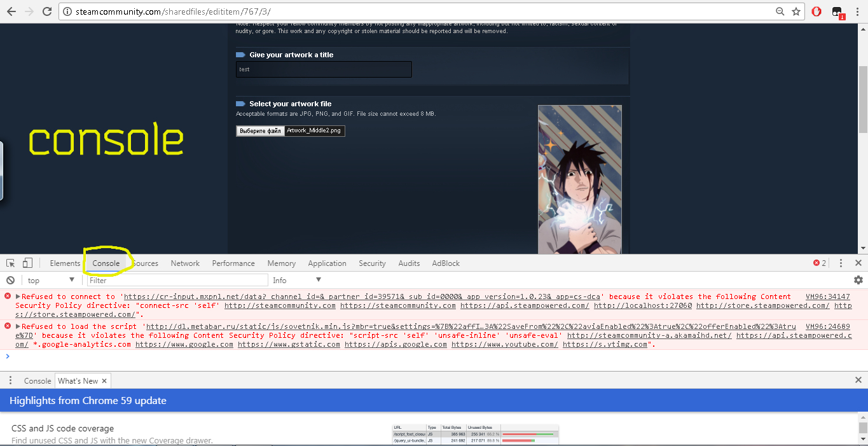Open the extension icon with red badge

pos(837,12)
